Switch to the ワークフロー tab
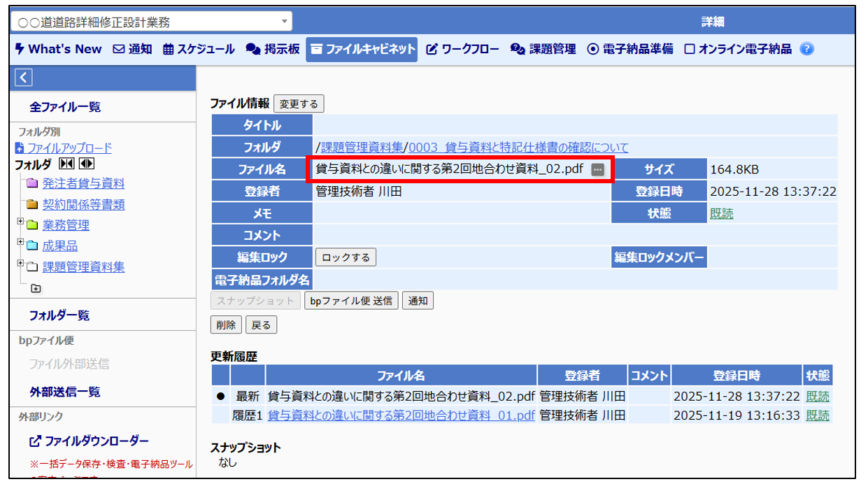Image resolution: width=868 pixels, height=484 pixels. (462, 49)
